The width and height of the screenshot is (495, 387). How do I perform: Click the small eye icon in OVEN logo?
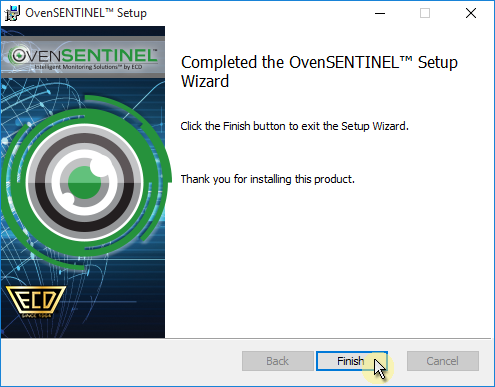[x=19, y=55]
